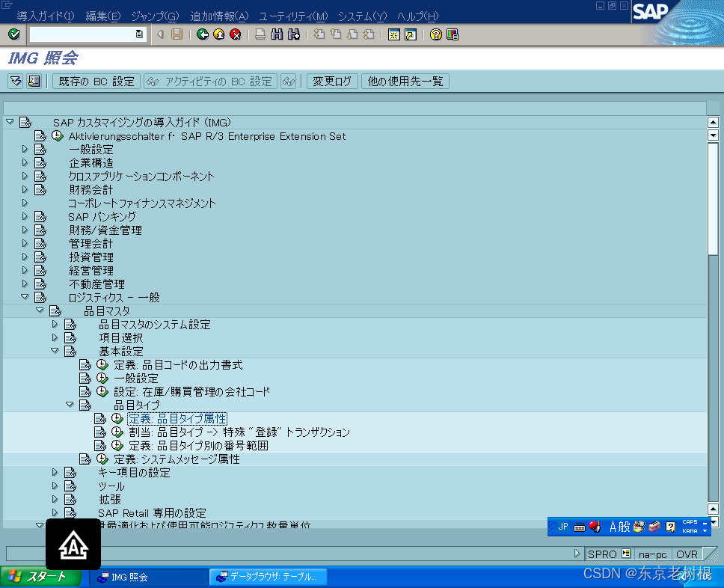Open documentation icon for 定義: 品目コードの出力書式
724x588 pixels.
(85, 365)
